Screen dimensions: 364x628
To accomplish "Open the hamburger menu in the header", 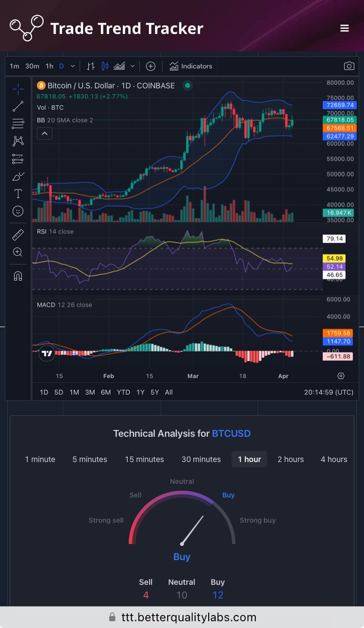I will tap(344, 28).
